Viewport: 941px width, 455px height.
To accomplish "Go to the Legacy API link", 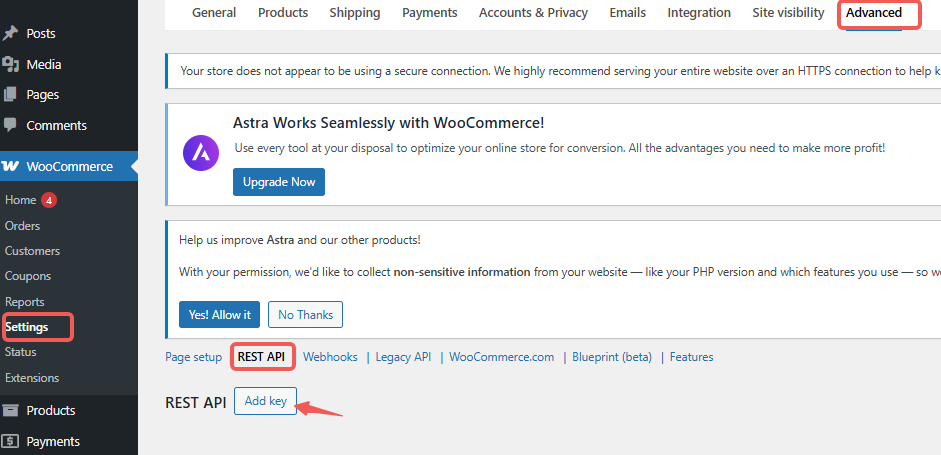I will (403, 357).
